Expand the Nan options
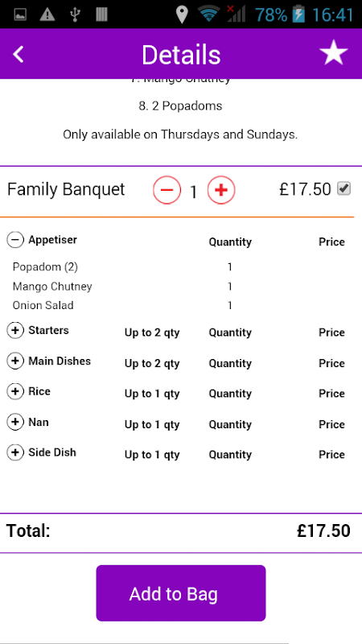Image resolution: width=362 pixels, height=644 pixels. [x=15, y=422]
